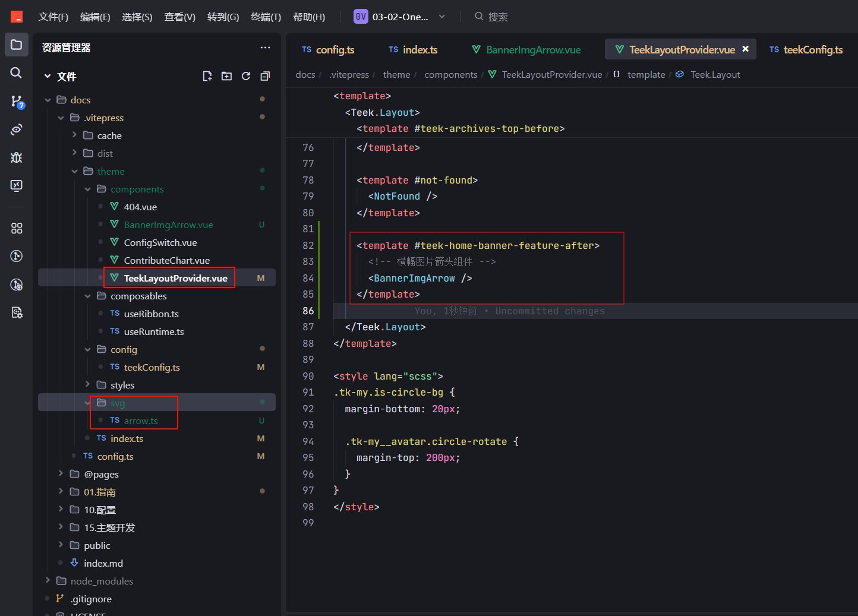Open project dropdown 03-02-One...

pyautogui.click(x=399, y=17)
